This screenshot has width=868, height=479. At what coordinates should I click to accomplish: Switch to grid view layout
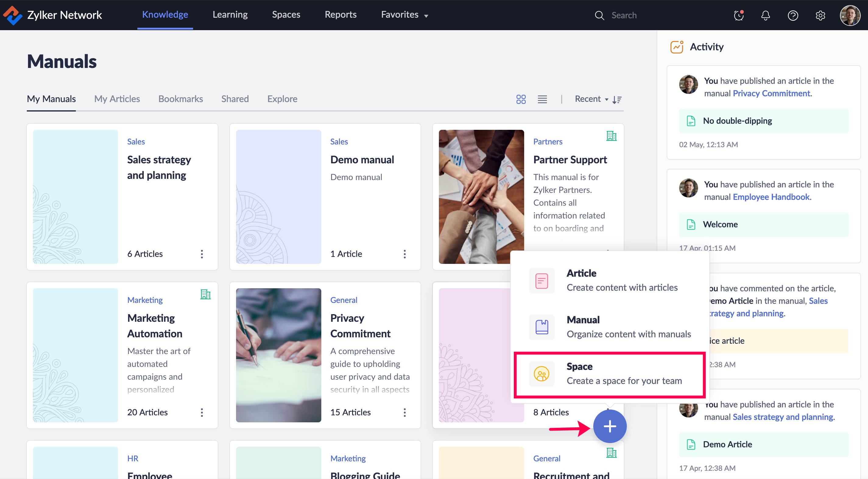point(521,99)
